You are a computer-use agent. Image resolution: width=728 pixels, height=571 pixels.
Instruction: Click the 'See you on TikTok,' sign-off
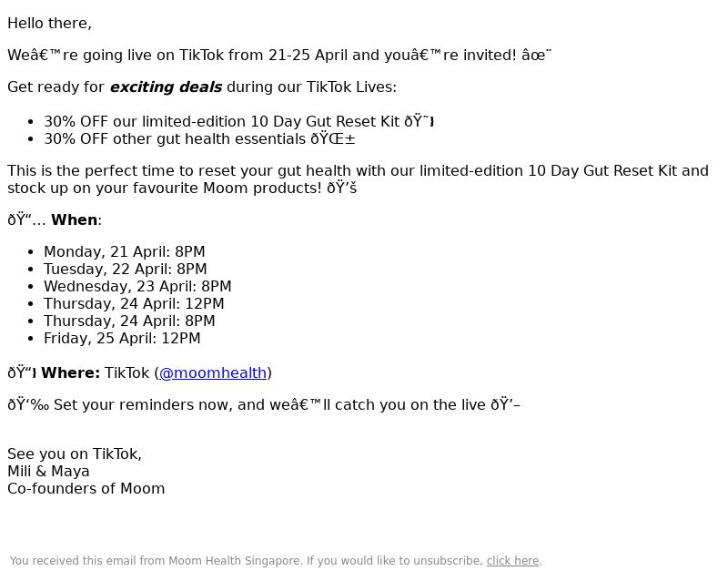click(x=75, y=454)
